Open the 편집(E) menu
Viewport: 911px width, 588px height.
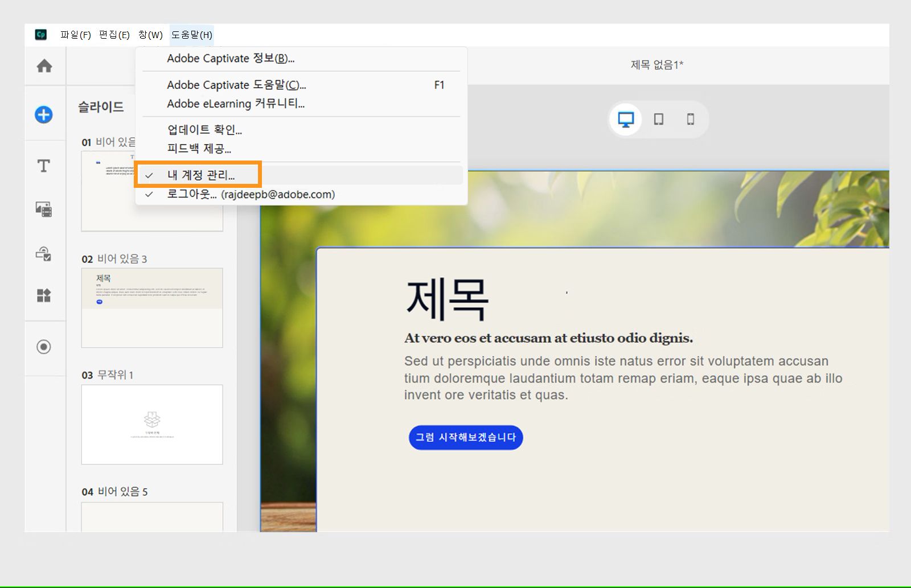tap(114, 35)
